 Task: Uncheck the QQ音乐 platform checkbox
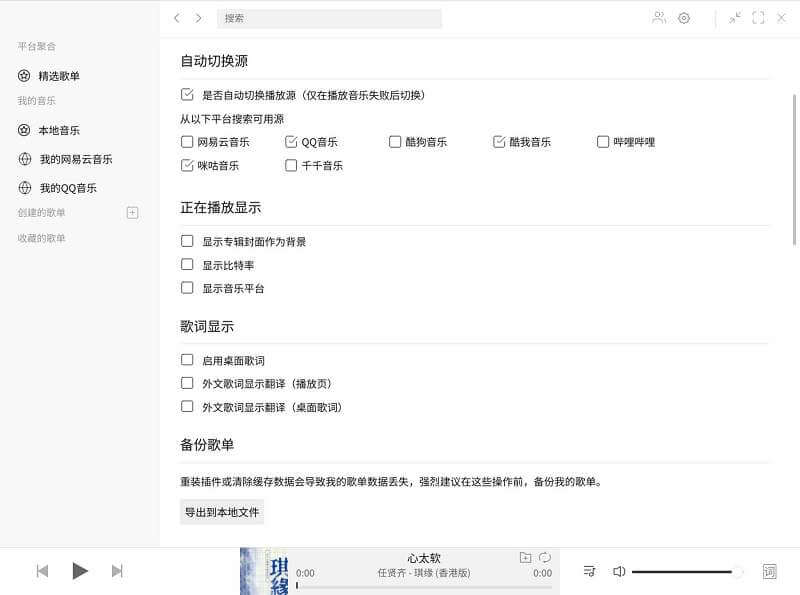coord(291,141)
